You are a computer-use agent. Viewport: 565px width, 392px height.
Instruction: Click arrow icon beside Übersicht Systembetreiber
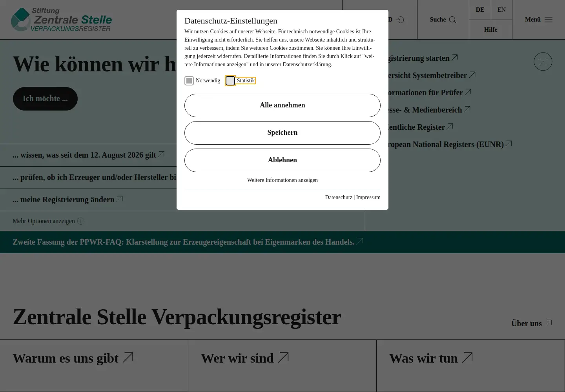pyautogui.click(x=472, y=74)
